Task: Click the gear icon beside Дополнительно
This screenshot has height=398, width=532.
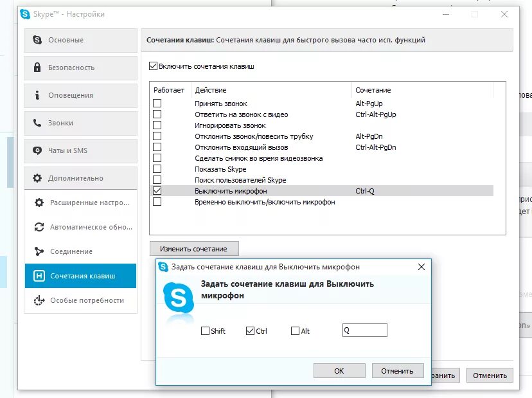Action: point(37,178)
